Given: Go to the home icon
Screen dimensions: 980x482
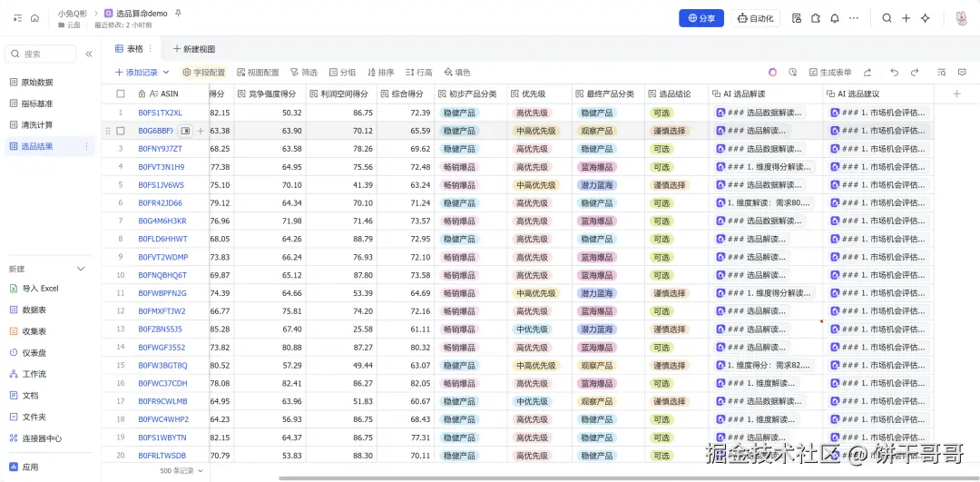Looking at the screenshot, I should coord(34,18).
